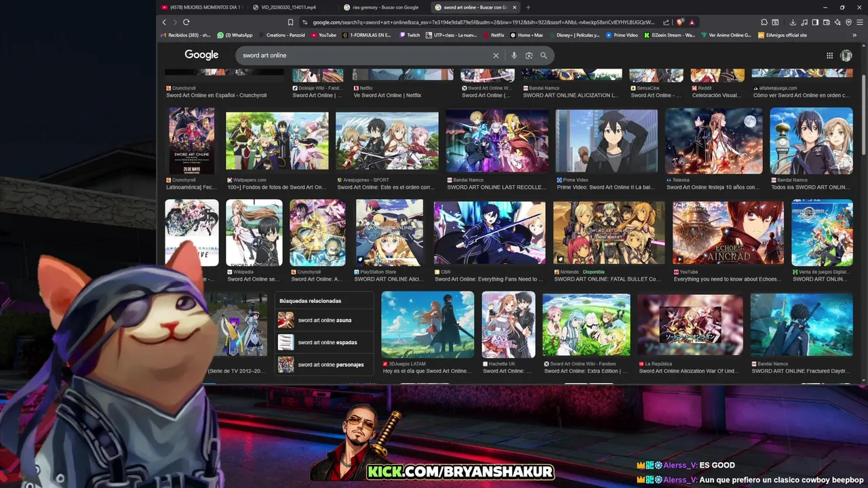
Task: Open the Twitch bookmark
Action: point(410,35)
